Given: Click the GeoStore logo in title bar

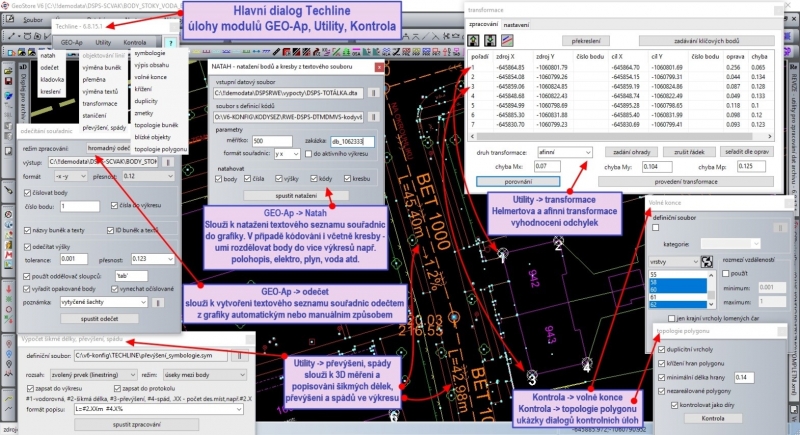Looking at the screenshot, I should click(x=5, y=5).
